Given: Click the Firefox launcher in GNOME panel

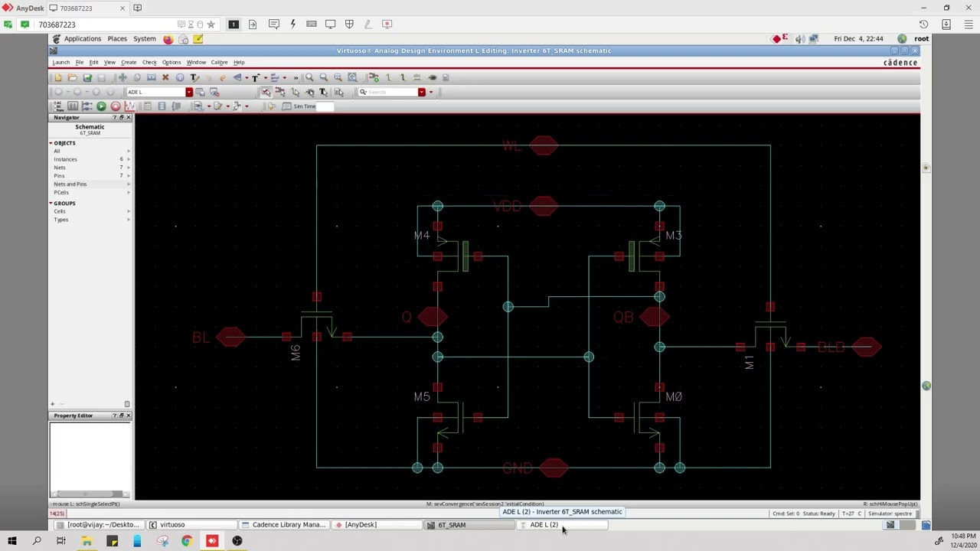Looking at the screenshot, I should 168,39.
